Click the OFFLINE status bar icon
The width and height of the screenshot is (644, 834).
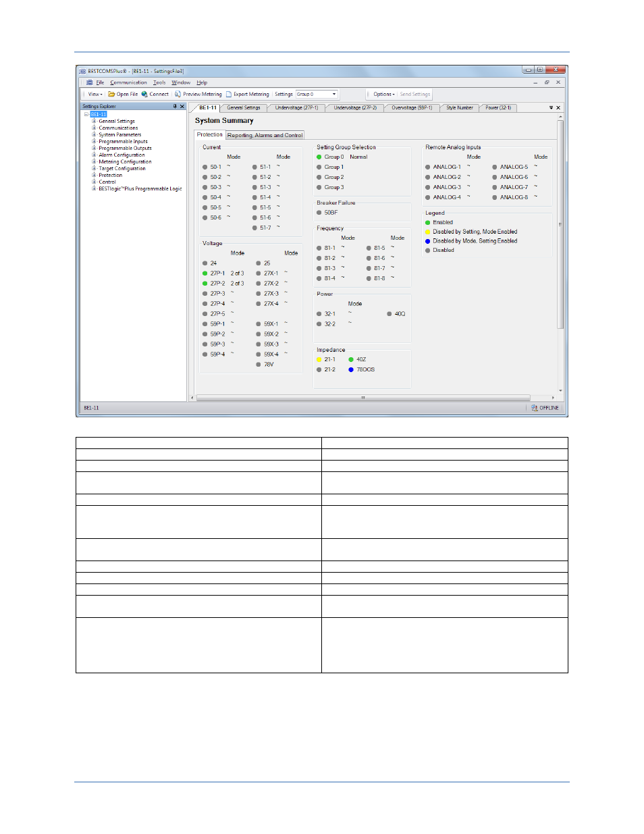click(535, 408)
